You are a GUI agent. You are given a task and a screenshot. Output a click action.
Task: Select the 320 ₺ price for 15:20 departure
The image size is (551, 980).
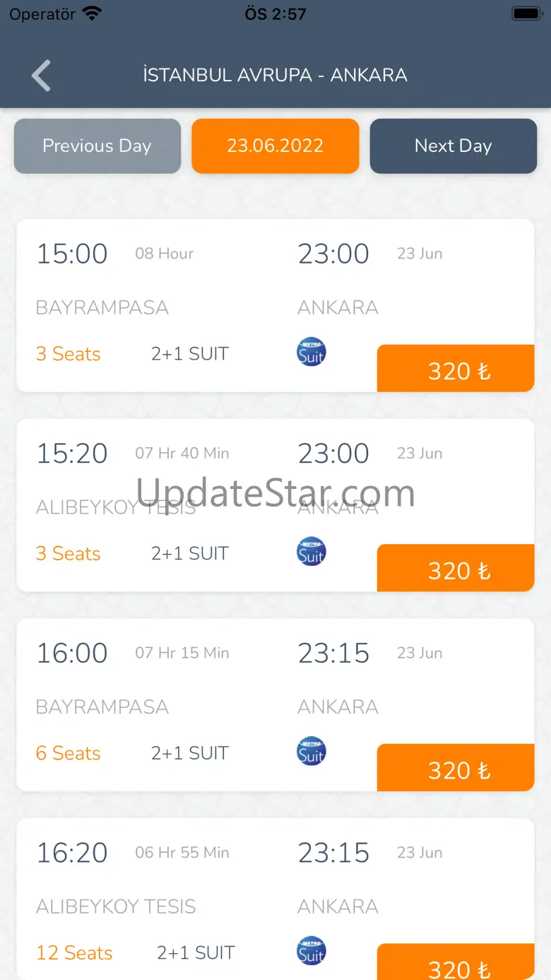456,569
